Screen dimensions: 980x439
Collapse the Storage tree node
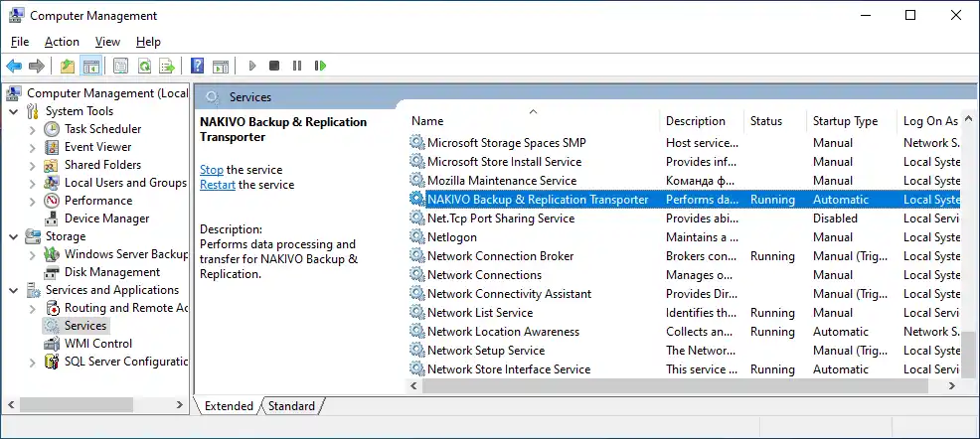tap(14, 236)
